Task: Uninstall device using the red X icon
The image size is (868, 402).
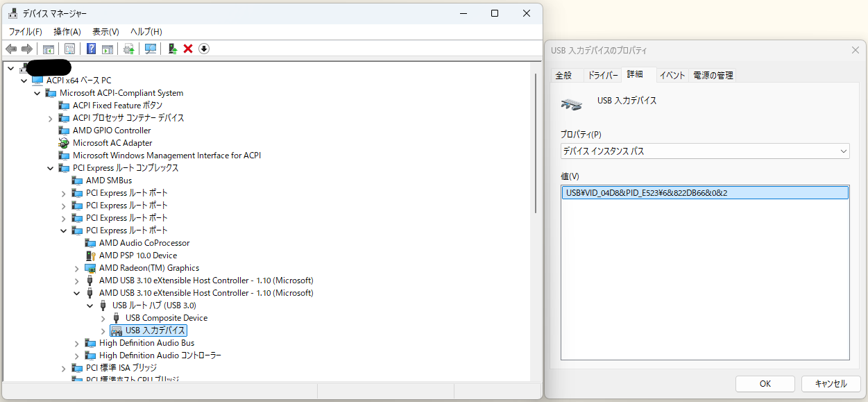Action: coord(188,49)
